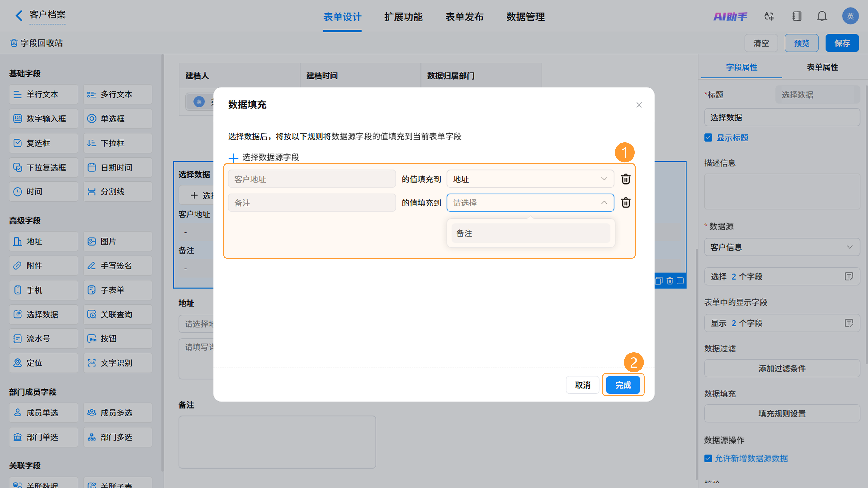Click the 清空 button
Screen dimensions: 868x488
point(761,43)
